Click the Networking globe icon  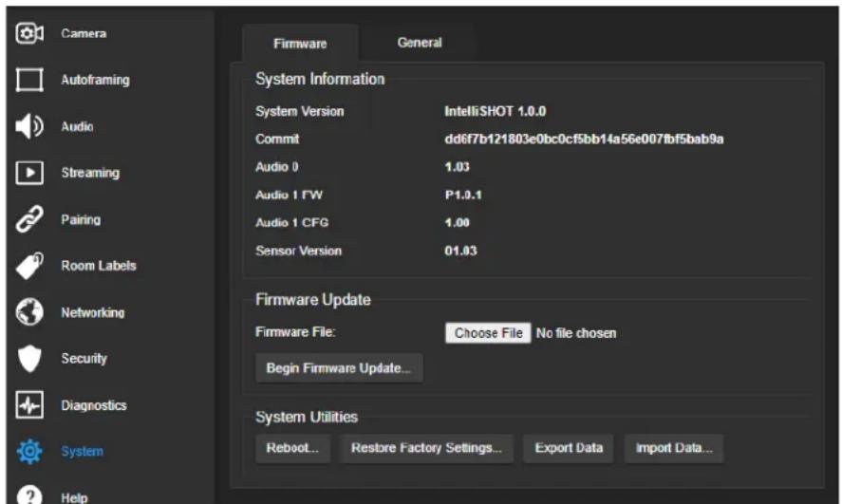pyautogui.click(x=29, y=312)
